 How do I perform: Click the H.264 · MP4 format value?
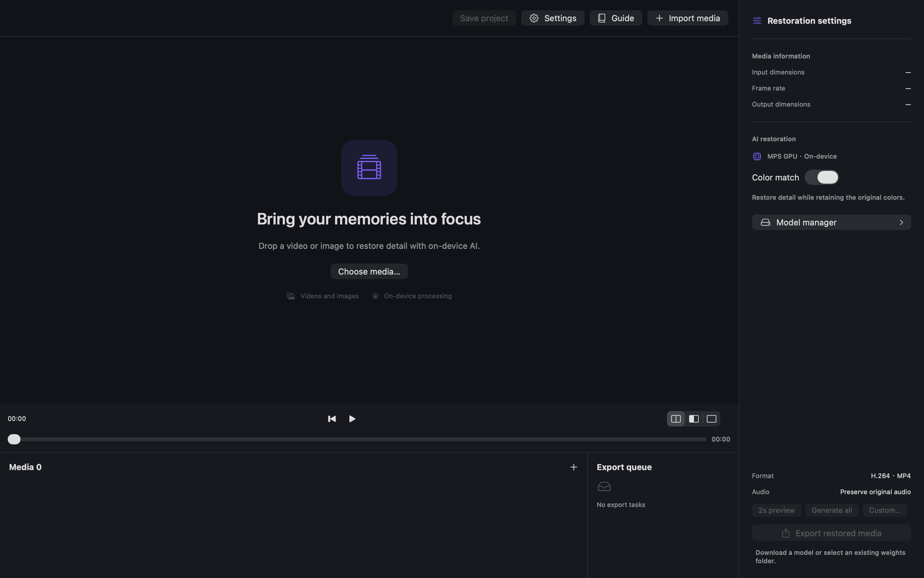(x=890, y=476)
